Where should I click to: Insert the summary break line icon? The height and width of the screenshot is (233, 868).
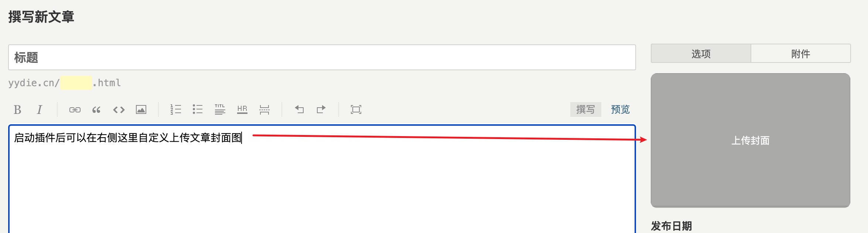click(264, 109)
